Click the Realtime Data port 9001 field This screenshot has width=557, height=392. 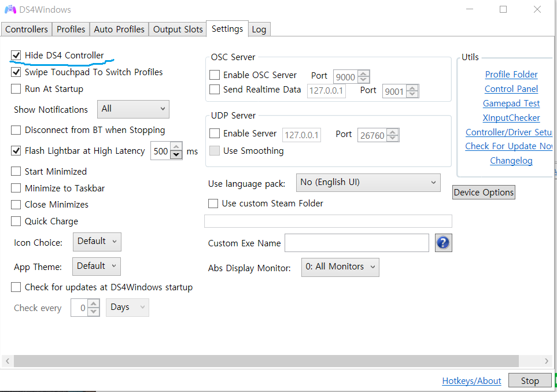tap(394, 91)
